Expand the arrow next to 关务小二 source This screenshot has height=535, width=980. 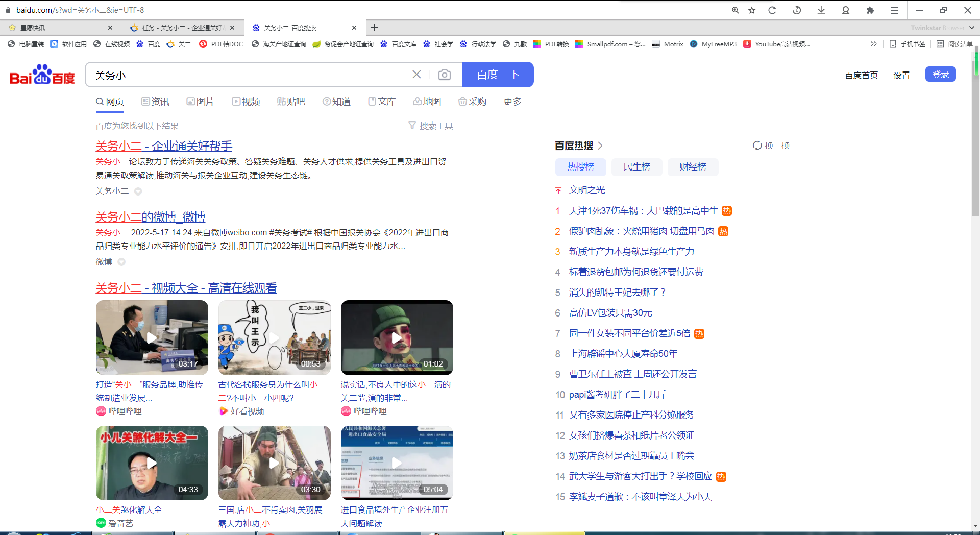(x=138, y=191)
